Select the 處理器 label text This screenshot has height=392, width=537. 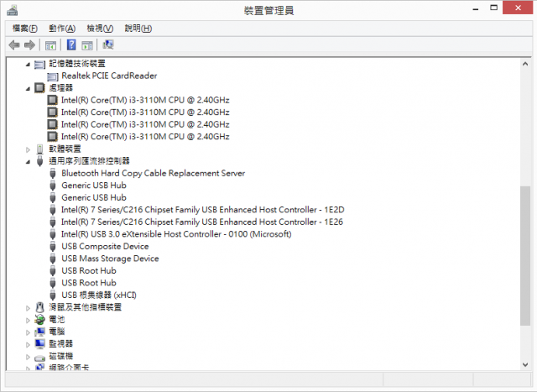[60, 88]
